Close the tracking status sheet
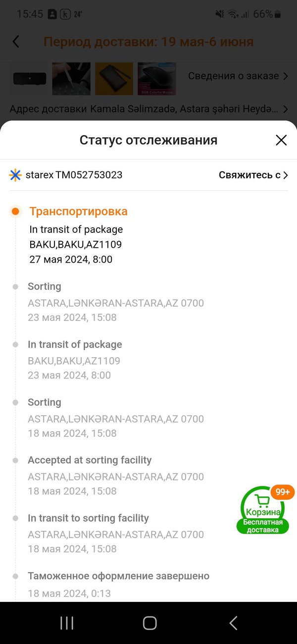This screenshot has height=644, width=297. 281,140
